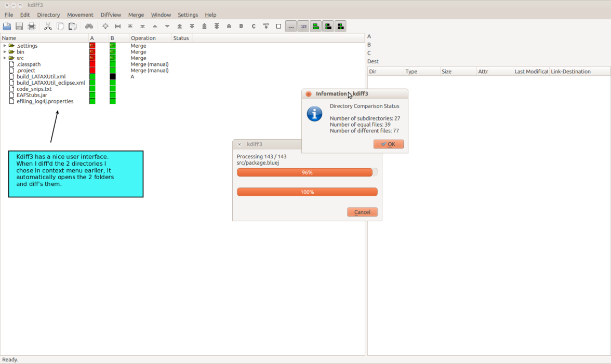This screenshot has width=611, height=364.
Task: Open the Diffview menu
Action: [111, 15]
